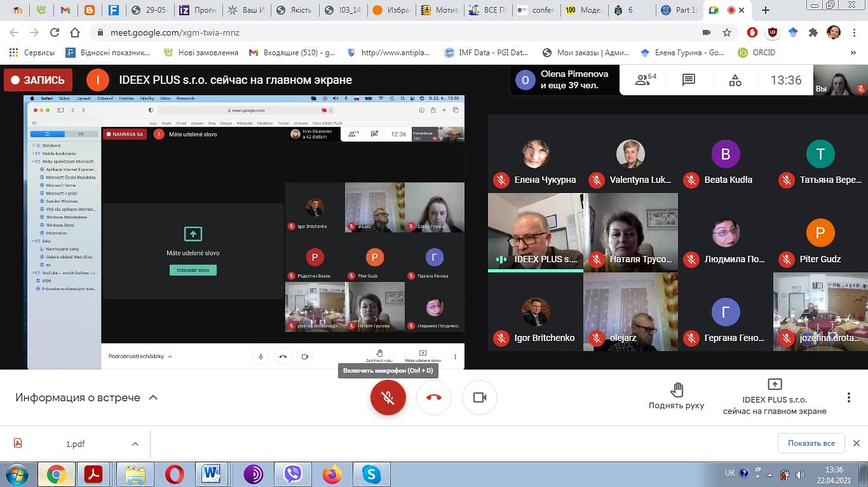Open the activities shapes icon

tap(735, 80)
